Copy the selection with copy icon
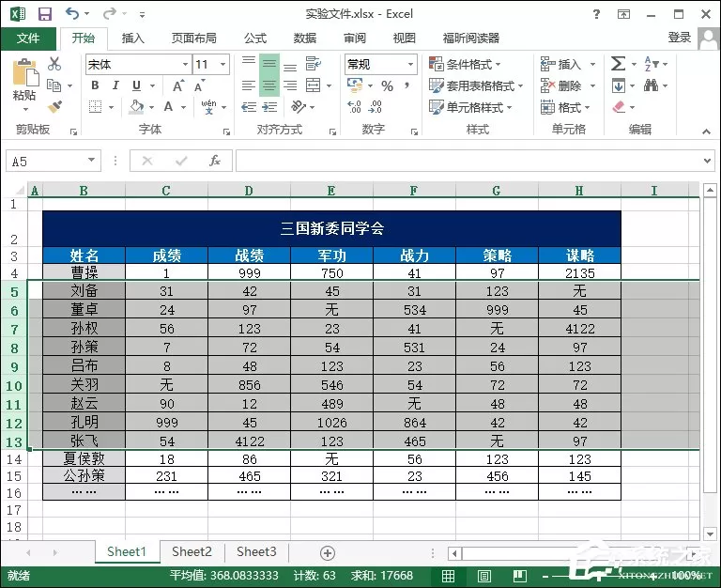The width and height of the screenshot is (721, 588). click(x=54, y=85)
